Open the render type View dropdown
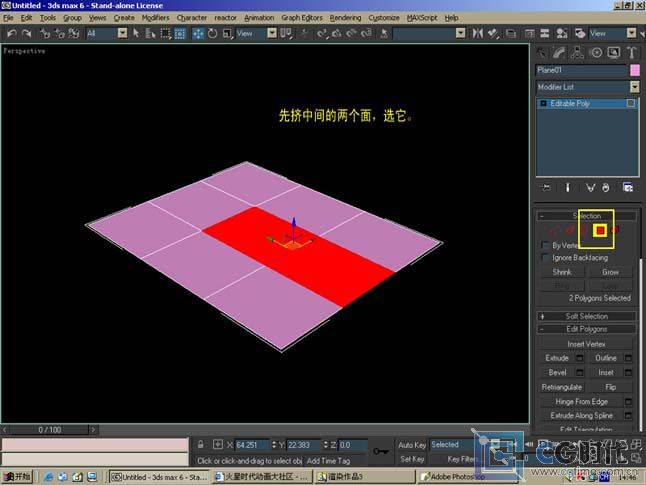Screen dimensions: 646x485 [631, 33]
